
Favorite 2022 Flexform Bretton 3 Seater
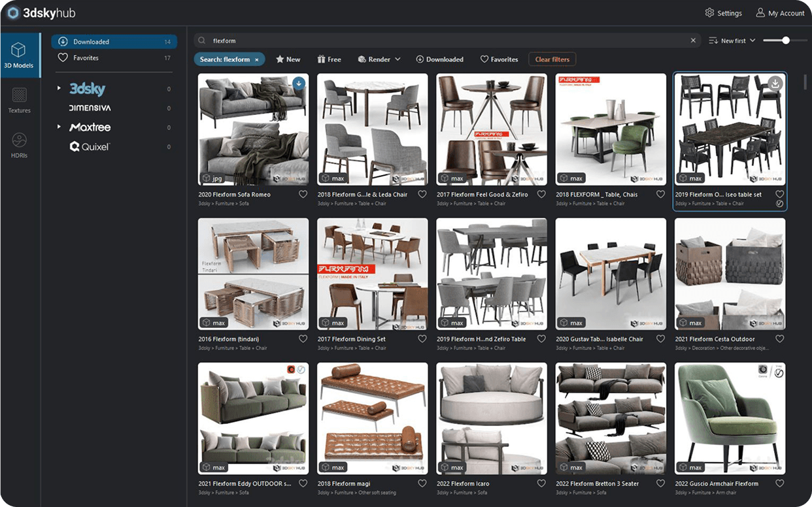tap(661, 483)
